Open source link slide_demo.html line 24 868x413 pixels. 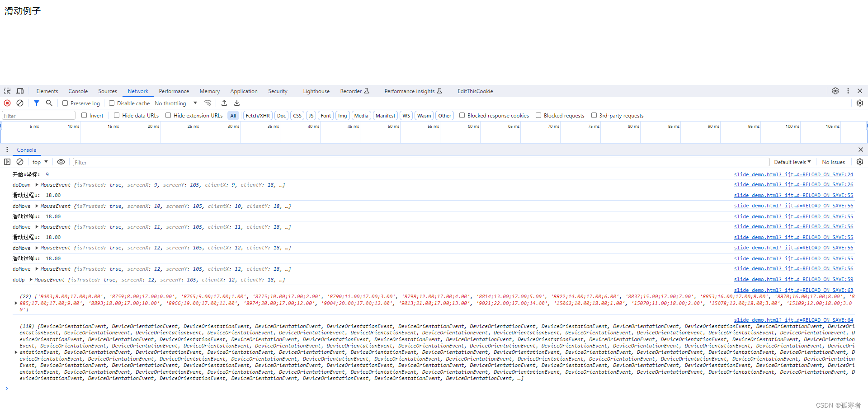[793, 174]
